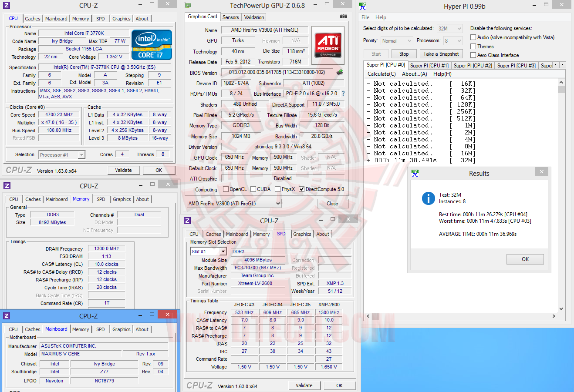Image resolution: width=574 pixels, height=392 pixels.
Task: Toggle the PhysX checkbox
Action: tap(277, 189)
